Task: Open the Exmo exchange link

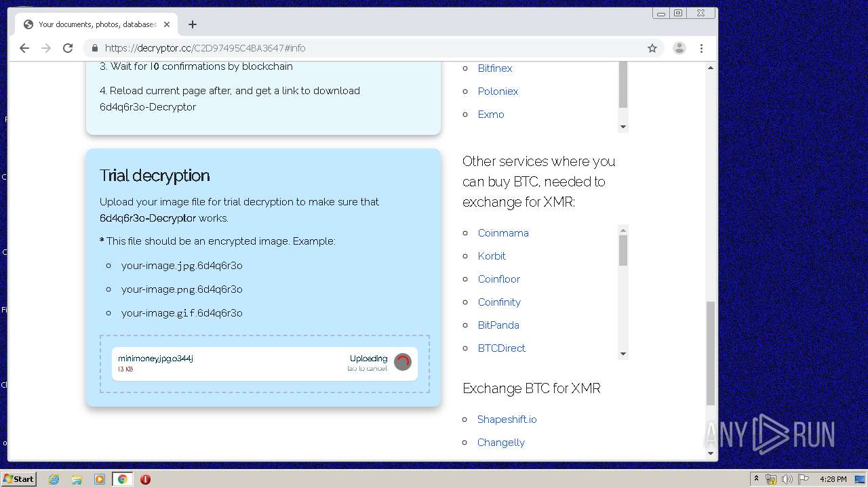Action: tap(491, 115)
